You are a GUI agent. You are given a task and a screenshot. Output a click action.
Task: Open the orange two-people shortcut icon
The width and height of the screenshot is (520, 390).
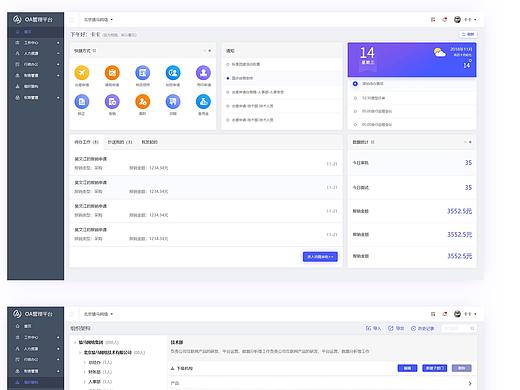click(x=143, y=102)
